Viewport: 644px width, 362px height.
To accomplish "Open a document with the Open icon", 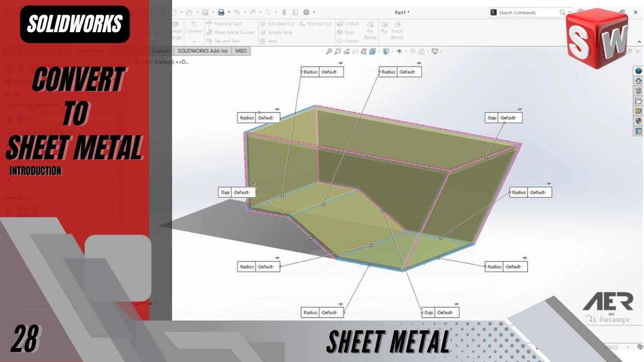I will point(189,12).
